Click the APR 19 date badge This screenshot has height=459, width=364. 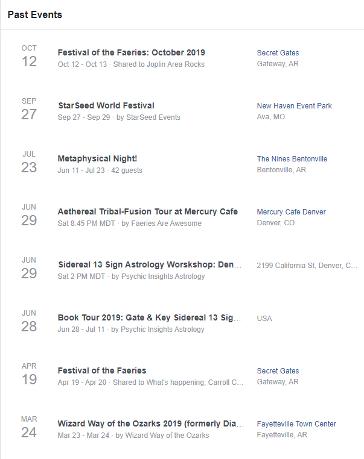[x=29, y=374]
